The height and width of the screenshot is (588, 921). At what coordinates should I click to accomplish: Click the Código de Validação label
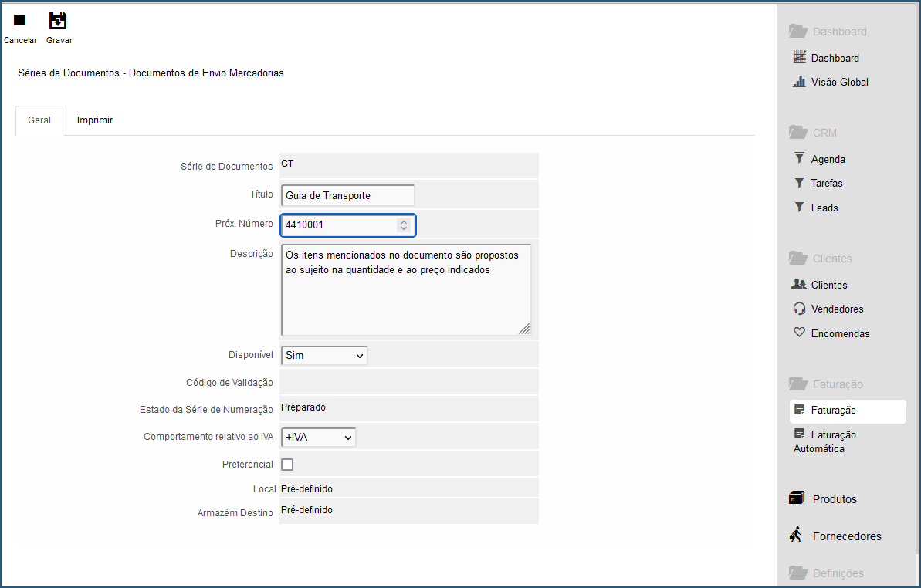pos(229,383)
